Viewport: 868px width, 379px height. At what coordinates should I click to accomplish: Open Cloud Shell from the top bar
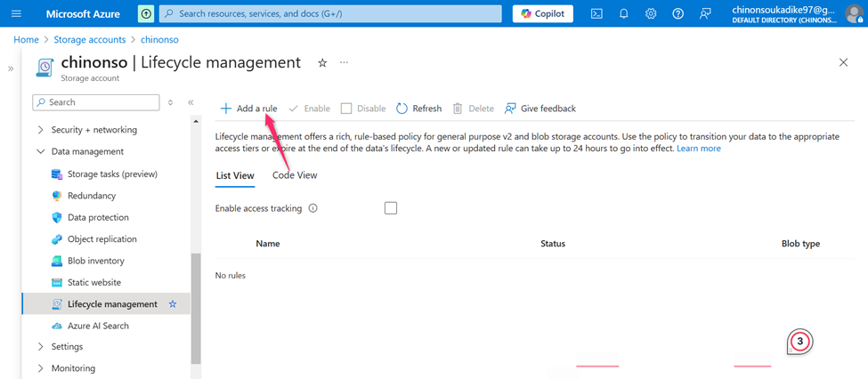tap(596, 14)
